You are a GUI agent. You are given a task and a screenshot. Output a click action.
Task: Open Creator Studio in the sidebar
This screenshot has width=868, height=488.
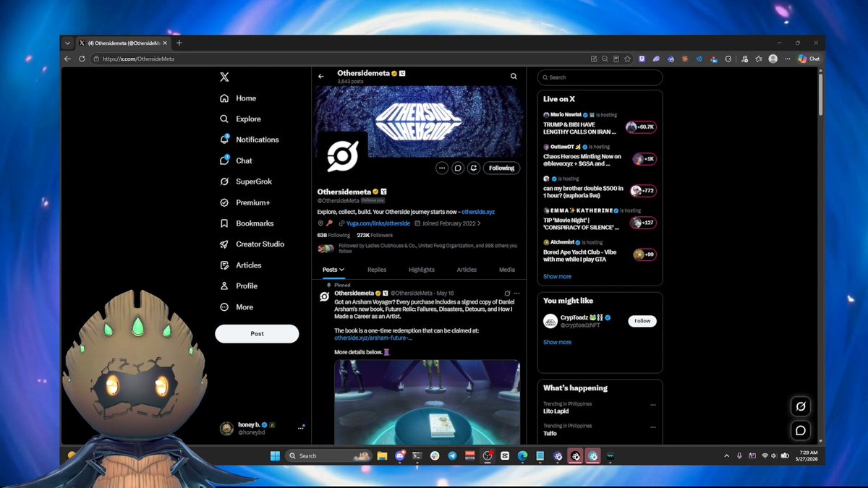[x=252, y=244]
